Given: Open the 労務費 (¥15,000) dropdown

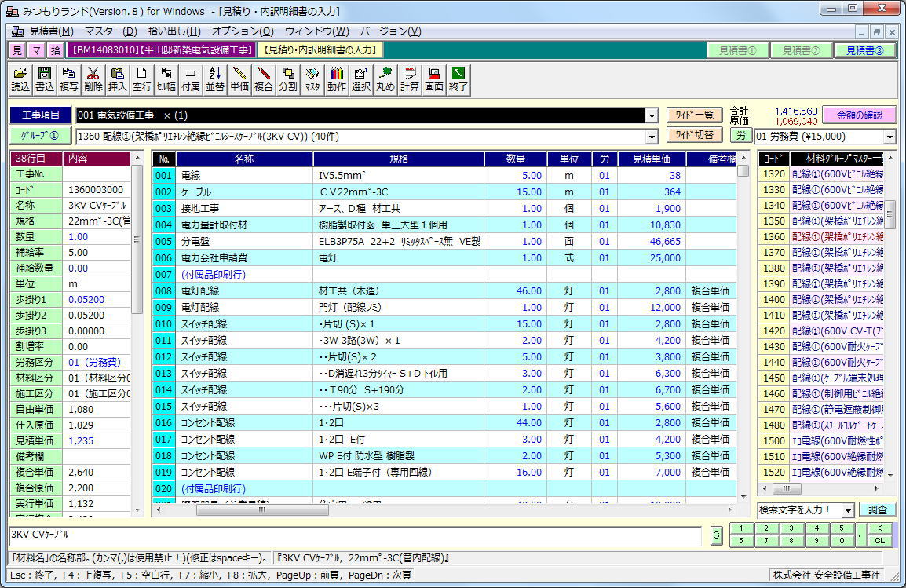Looking at the screenshot, I should (x=889, y=137).
